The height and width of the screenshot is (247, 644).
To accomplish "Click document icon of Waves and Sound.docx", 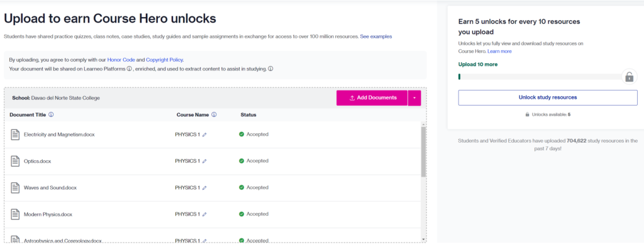I will tap(15, 187).
